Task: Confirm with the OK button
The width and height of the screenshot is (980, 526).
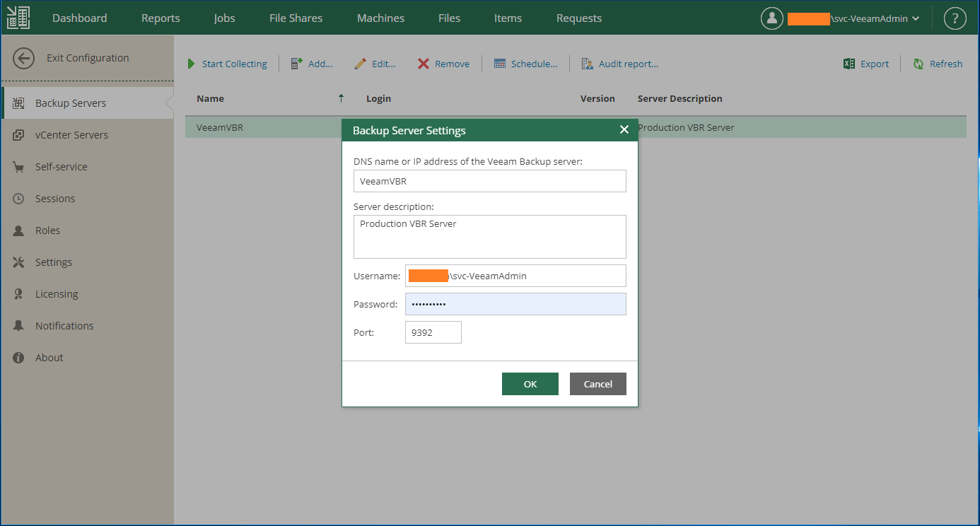Action: [x=530, y=384]
